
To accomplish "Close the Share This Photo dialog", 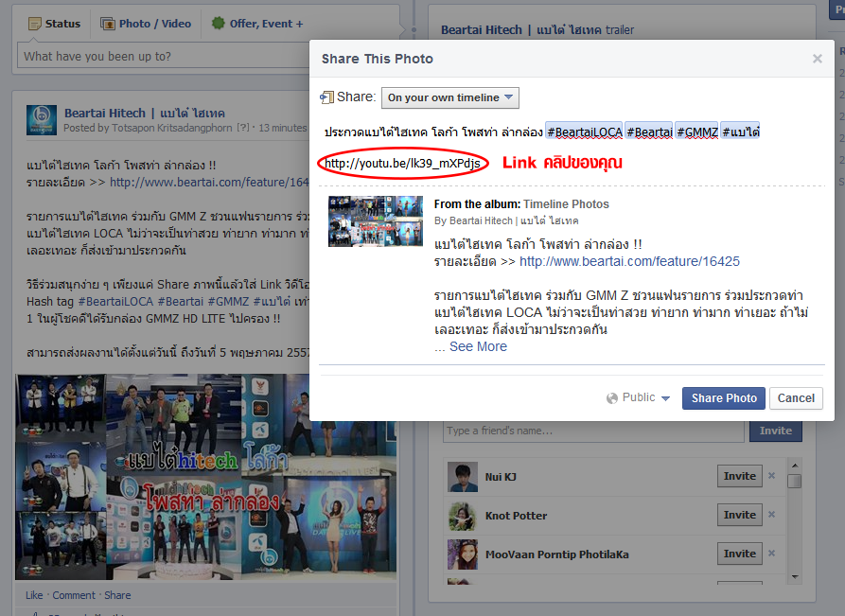I will [x=817, y=59].
